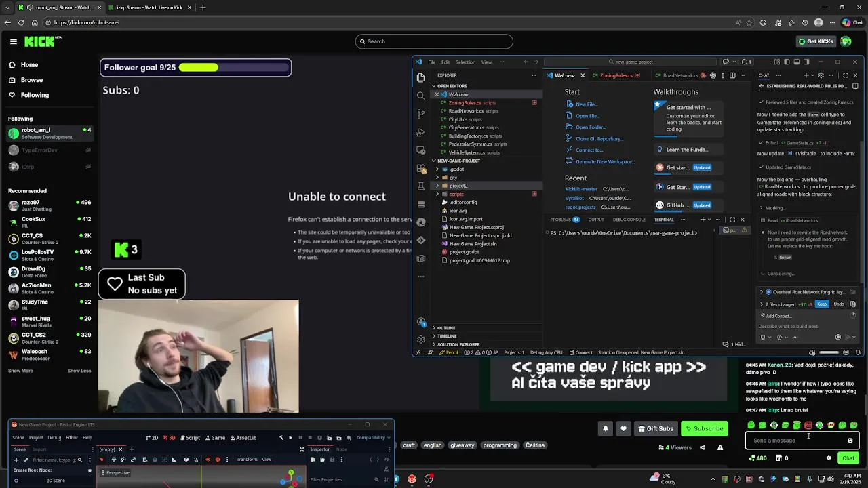Open the VS Code Accounts icon

420,322
